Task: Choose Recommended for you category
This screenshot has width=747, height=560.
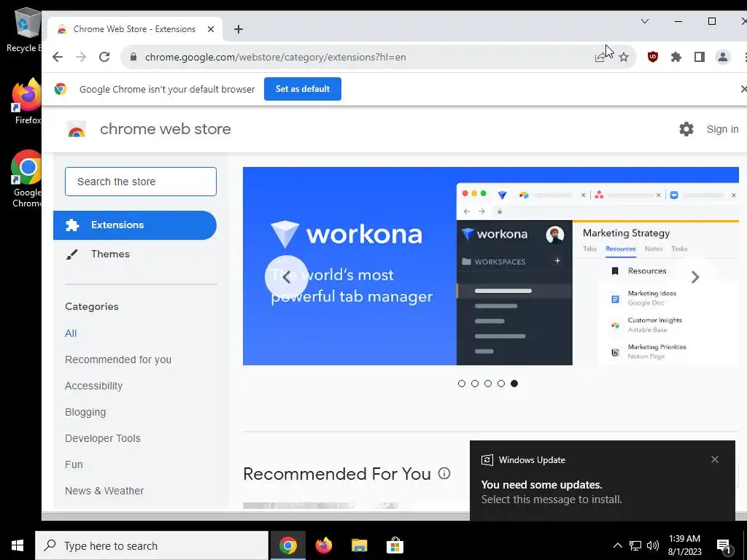Action: (118, 359)
